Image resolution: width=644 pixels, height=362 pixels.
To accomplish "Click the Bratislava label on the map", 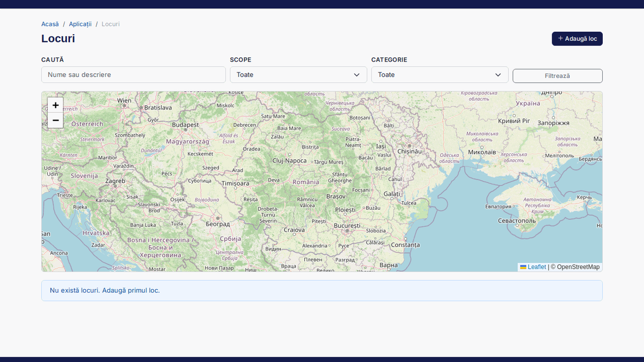I will tap(158, 107).
